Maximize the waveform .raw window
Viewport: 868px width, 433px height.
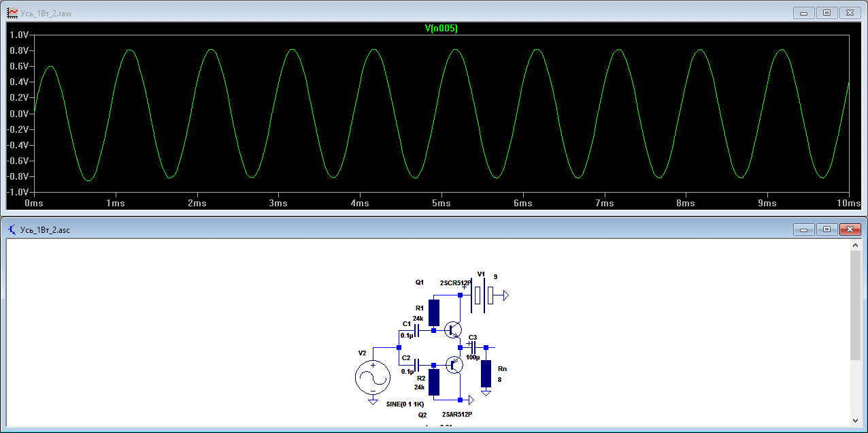click(x=827, y=13)
